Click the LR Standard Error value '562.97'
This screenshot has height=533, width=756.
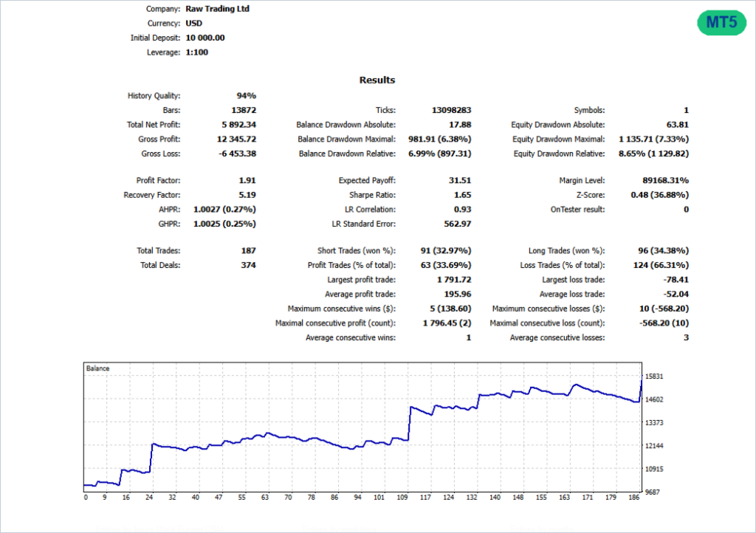pos(458,224)
